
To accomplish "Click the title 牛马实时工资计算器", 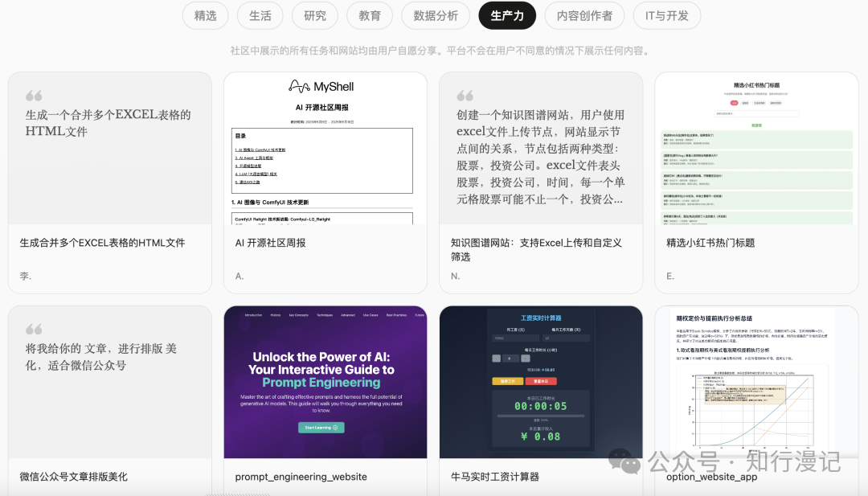I will coord(495,477).
